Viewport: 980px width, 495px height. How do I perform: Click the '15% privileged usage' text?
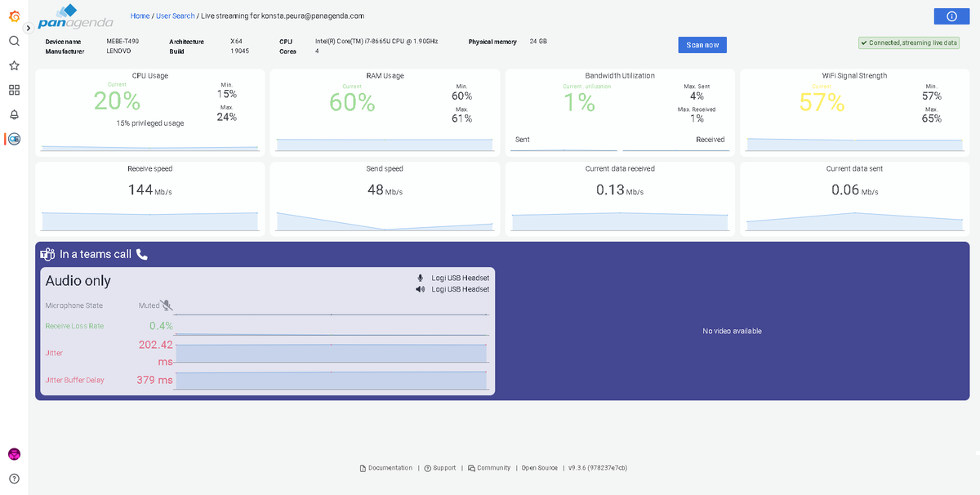coord(150,123)
